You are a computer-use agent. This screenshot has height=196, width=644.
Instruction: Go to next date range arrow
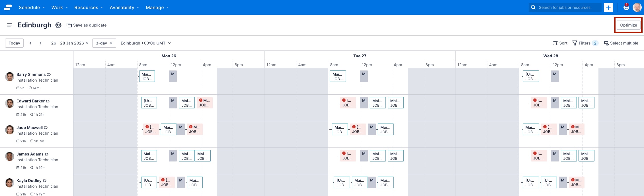tap(41, 43)
